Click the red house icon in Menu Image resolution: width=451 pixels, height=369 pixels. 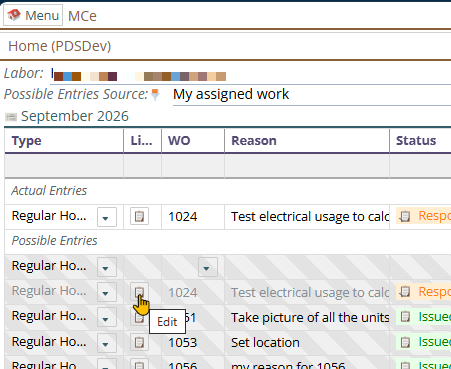pyautogui.click(x=14, y=15)
